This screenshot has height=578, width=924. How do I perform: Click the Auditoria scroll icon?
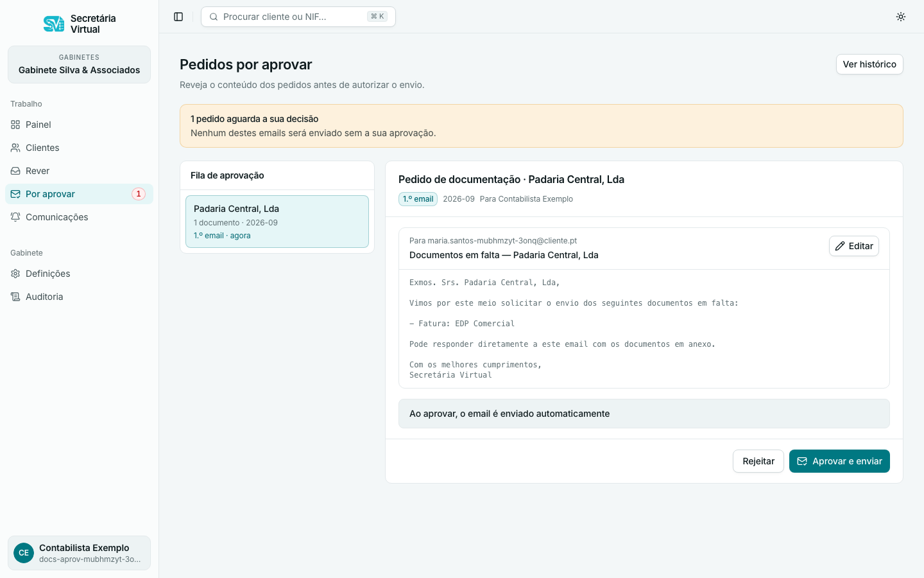coord(15,297)
